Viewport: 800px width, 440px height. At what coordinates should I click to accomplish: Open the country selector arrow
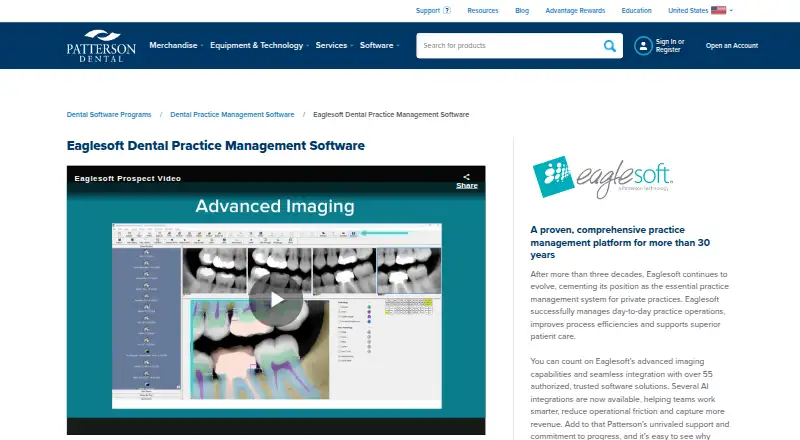731,10
